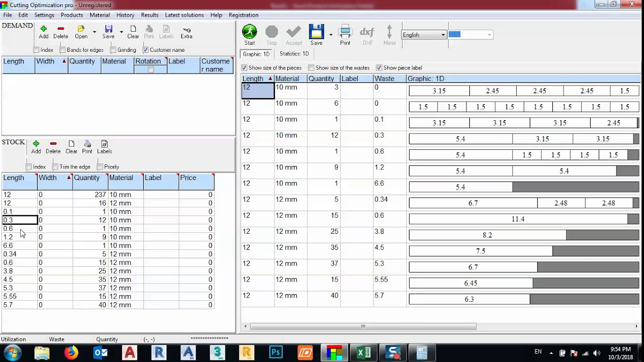The width and height of the screenshot is (644, 362).
Task: Click the 11.4 piece bar in graphic
Action: (x=518, y=219)
